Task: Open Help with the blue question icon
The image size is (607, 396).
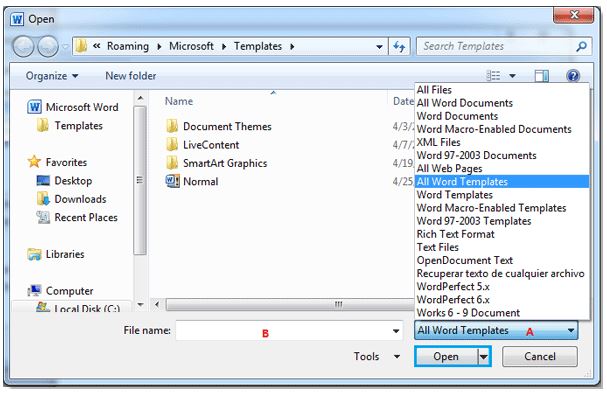Action: click(x=573, y=75)
